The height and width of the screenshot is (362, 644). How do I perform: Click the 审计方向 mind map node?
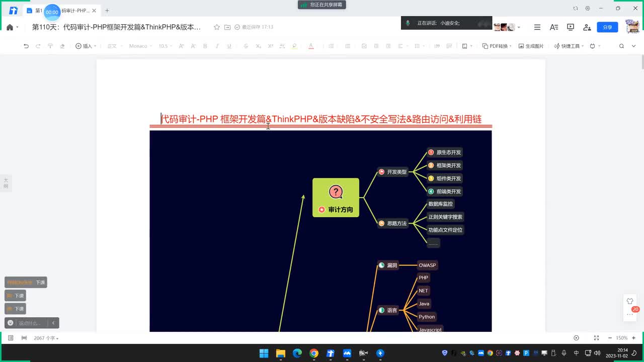336,198
